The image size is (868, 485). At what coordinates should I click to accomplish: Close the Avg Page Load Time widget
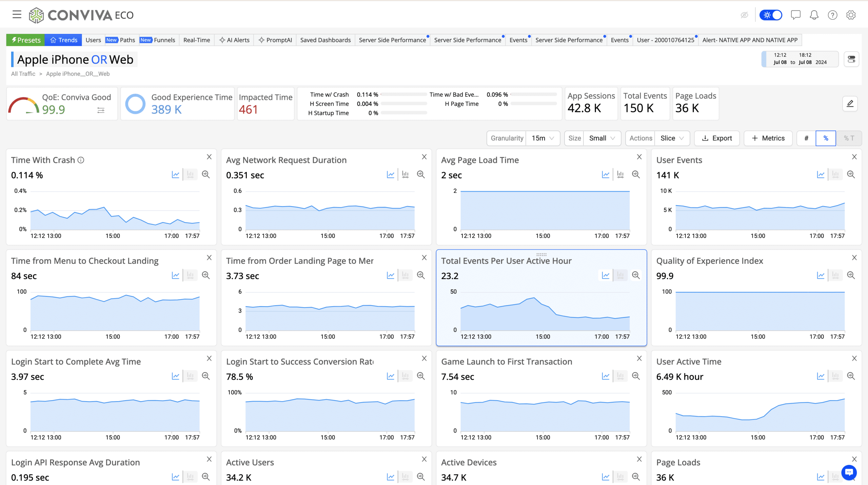tap(639, 157)
